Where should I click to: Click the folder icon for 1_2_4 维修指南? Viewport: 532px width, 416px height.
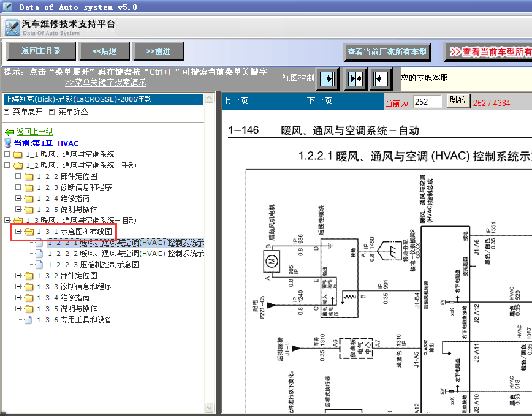[x=29, y=199]
